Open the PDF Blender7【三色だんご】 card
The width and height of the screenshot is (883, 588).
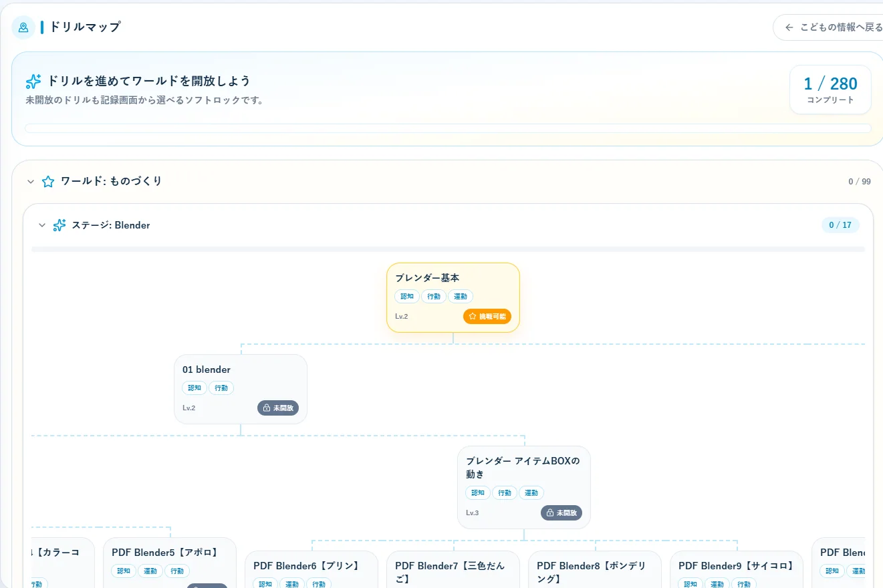click(x=453, y=569)
